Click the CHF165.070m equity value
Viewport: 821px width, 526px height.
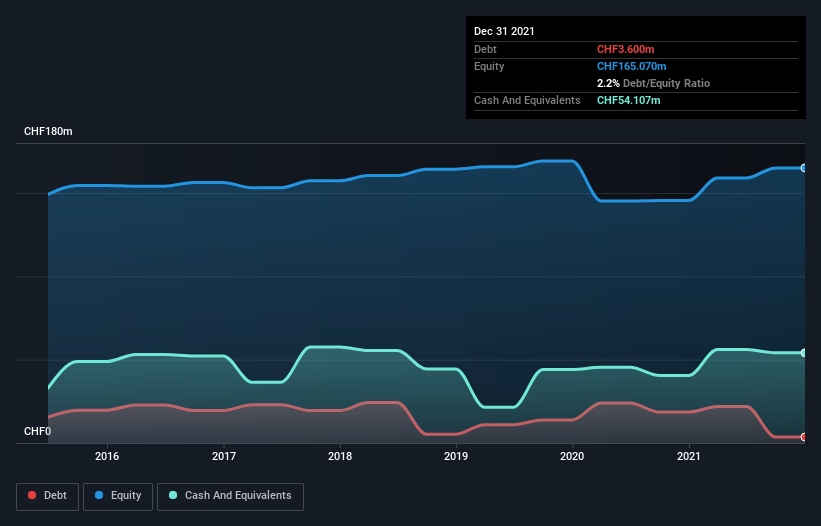click(x=631, y=66)
